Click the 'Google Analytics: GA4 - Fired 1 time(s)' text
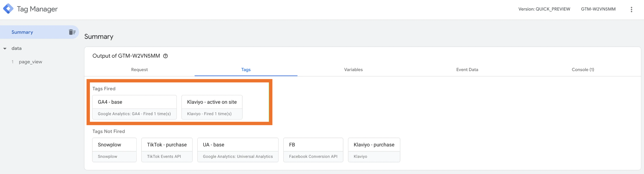 click(x=134, y=114)
